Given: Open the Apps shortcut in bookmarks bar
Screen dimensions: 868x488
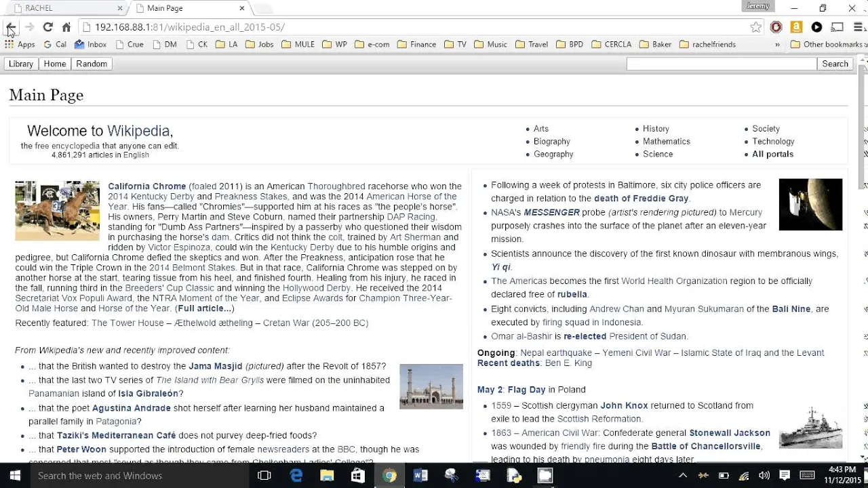Looking at the screenshot, I should (20, 45).
